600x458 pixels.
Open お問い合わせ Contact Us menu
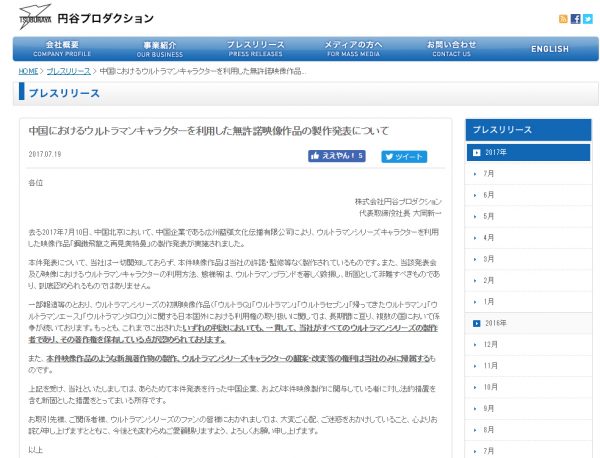click(x=452, y=49)
